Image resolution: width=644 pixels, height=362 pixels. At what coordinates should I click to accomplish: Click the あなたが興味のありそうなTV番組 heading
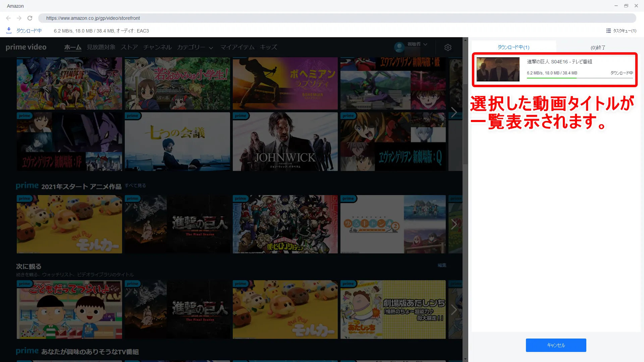90,352
